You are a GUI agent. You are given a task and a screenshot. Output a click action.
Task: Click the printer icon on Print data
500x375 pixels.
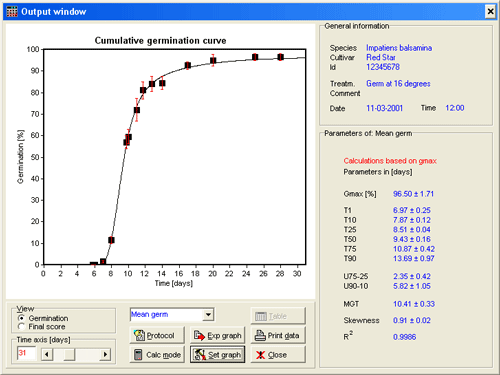click(x=260, y=336)
